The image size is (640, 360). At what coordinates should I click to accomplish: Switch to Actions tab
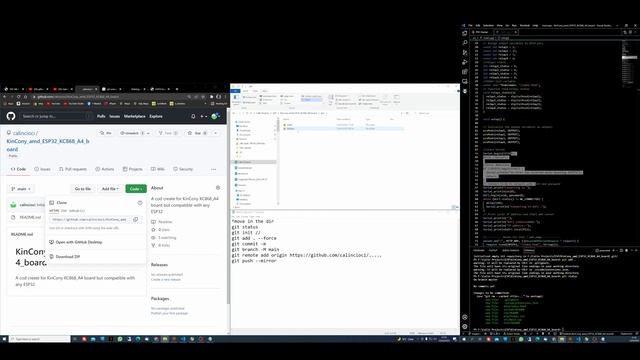(x=104, y=169)
